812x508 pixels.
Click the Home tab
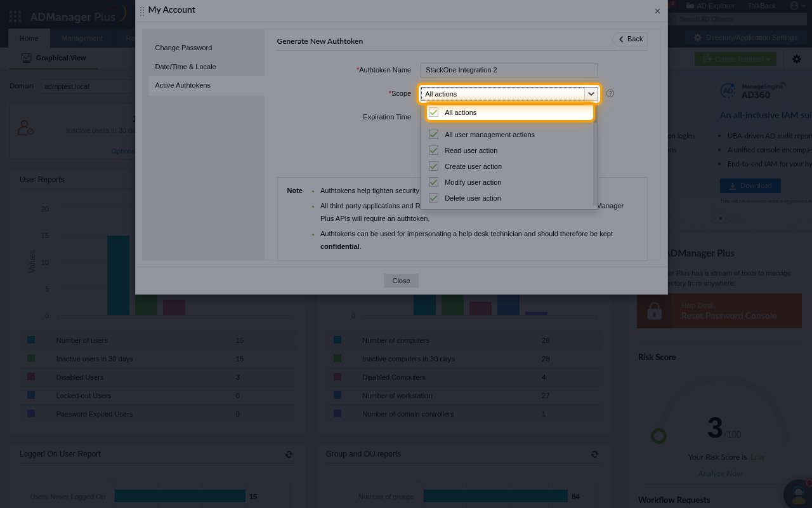point(29,38)
